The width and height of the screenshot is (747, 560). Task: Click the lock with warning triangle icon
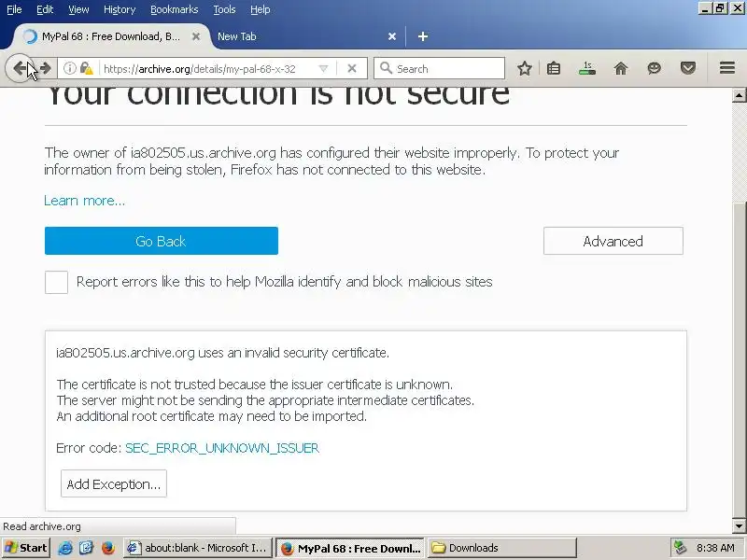[x=86, y=68]
